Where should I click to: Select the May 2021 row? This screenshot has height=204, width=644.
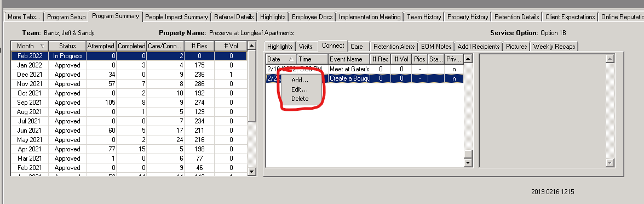coord(129,140)
